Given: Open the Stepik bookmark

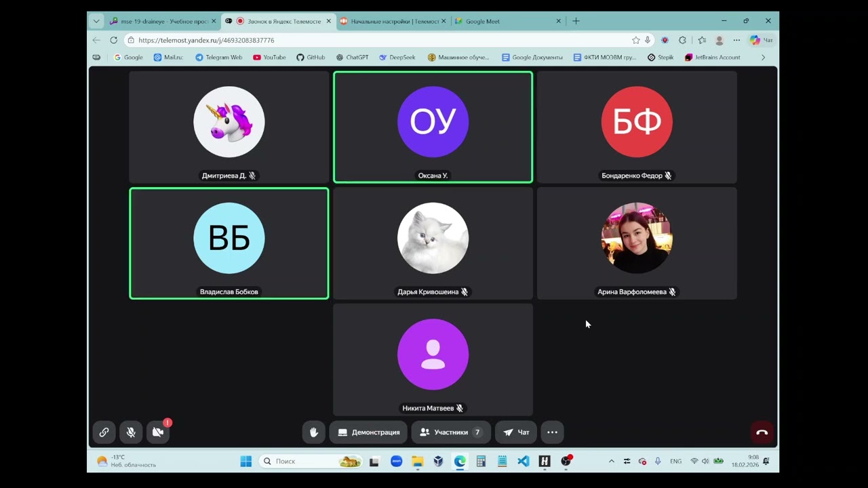Looking at the screenshot, I should pos(660,58).
